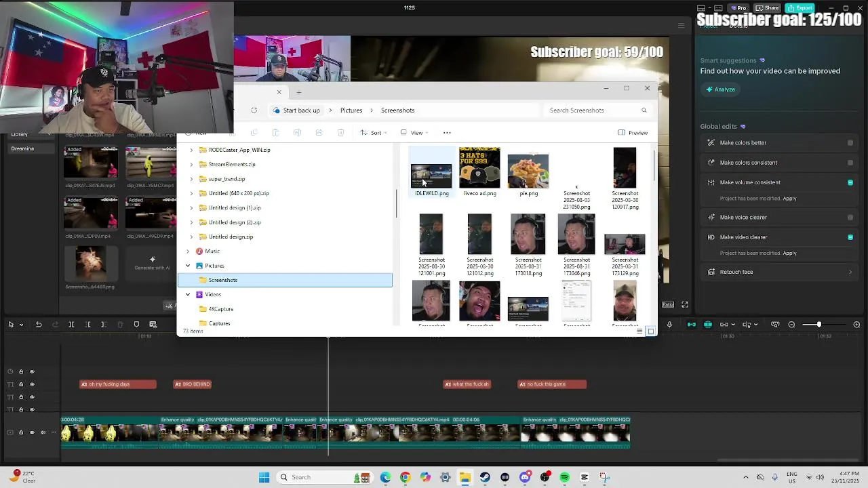This screenshot has height=488, width=868.
Task: Click Apply under Make volume consistent
Action: click(x=789, y=199)
